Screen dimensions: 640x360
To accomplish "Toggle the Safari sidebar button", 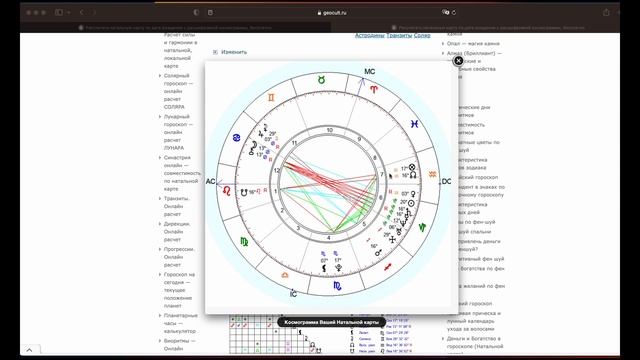I will 59,13.
